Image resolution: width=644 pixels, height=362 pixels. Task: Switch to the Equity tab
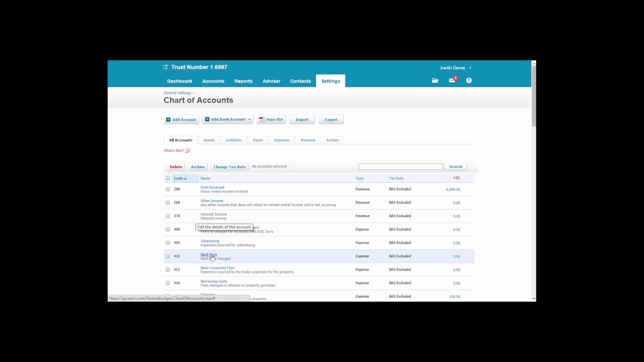pos(258,140)
